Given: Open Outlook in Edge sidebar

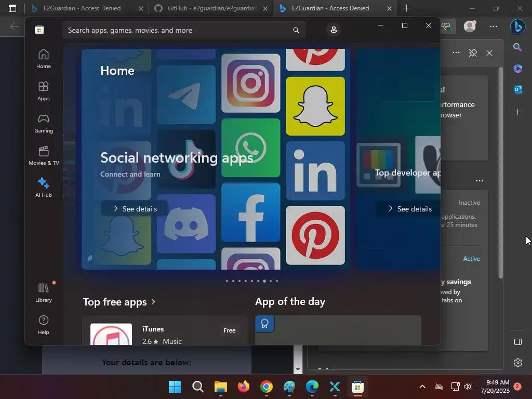Looking at the screenshot, I should [518, 89].
